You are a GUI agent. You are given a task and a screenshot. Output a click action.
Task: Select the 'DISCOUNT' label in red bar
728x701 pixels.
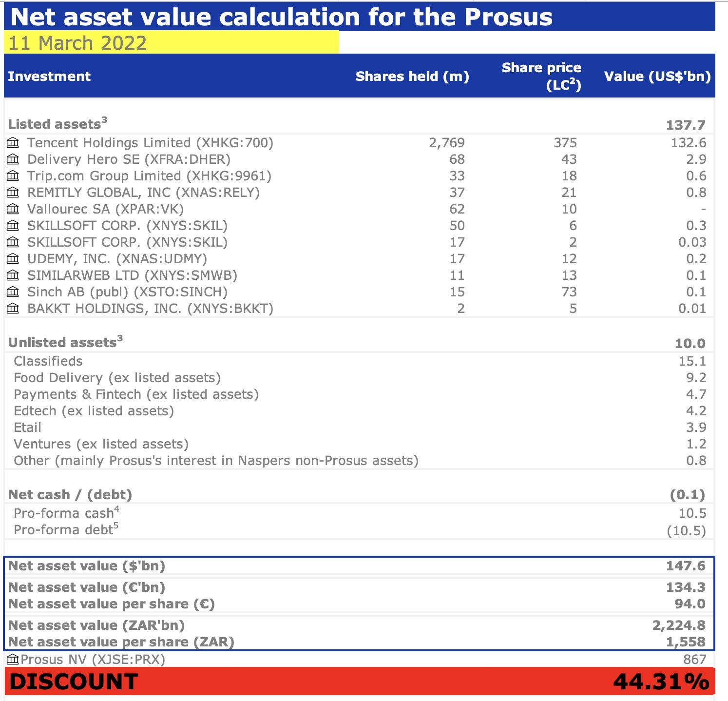74,682
